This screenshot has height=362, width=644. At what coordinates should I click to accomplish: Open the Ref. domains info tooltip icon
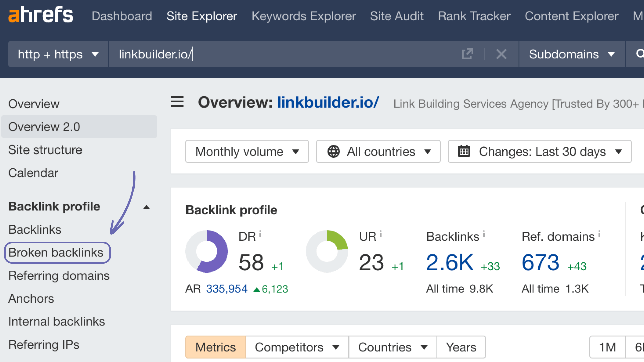pyautogui.click(x=599, y=234)
